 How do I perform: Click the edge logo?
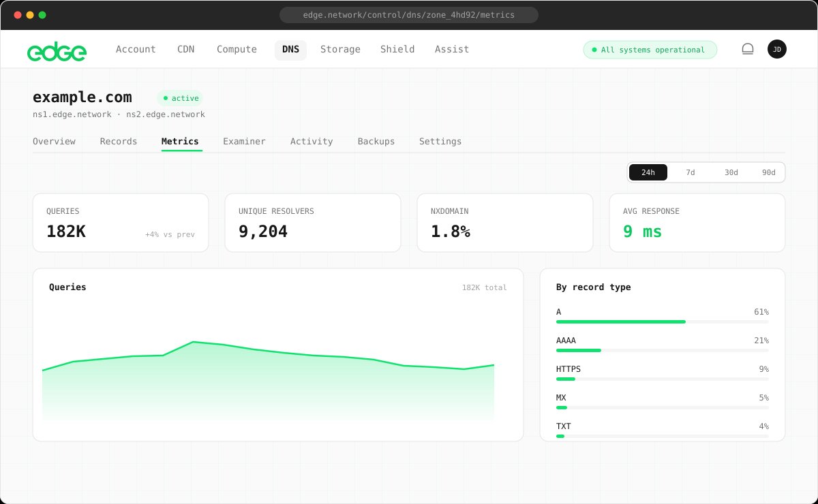(x=57, y=50)
